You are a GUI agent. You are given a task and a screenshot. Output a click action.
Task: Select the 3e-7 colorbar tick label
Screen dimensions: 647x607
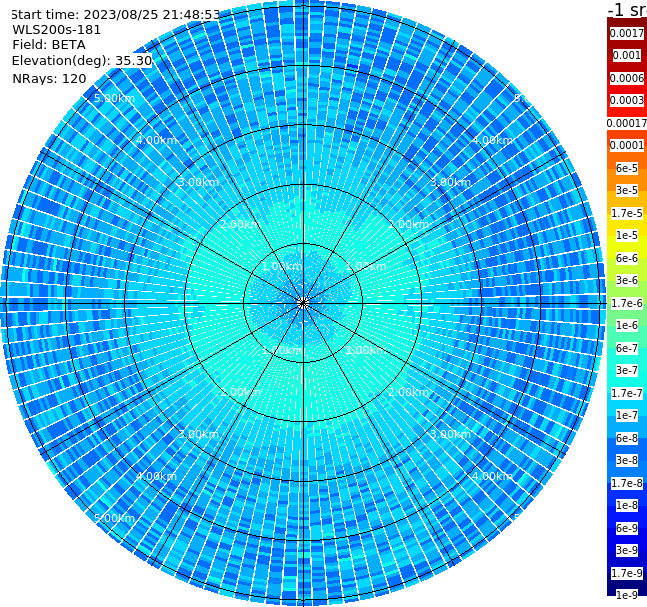(x=627, y=370)
